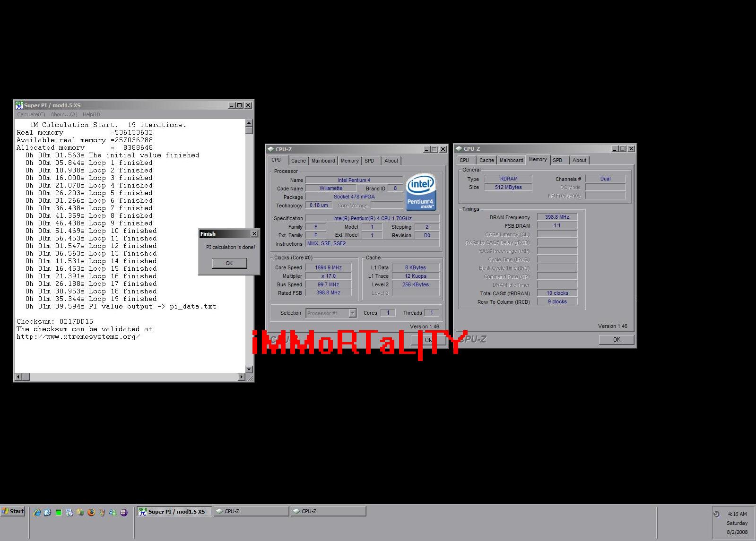Viewport: 756px width, 541px height.
Task: Open Calculate(C) menu in Super PI
Action: 31,114
